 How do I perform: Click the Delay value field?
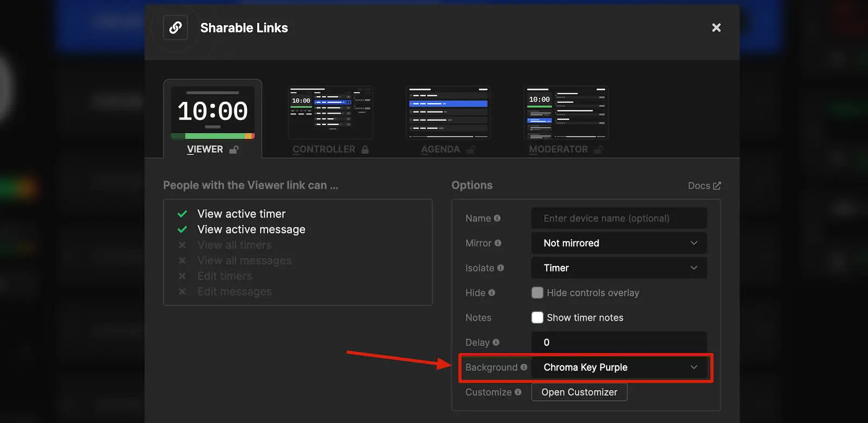619,342
